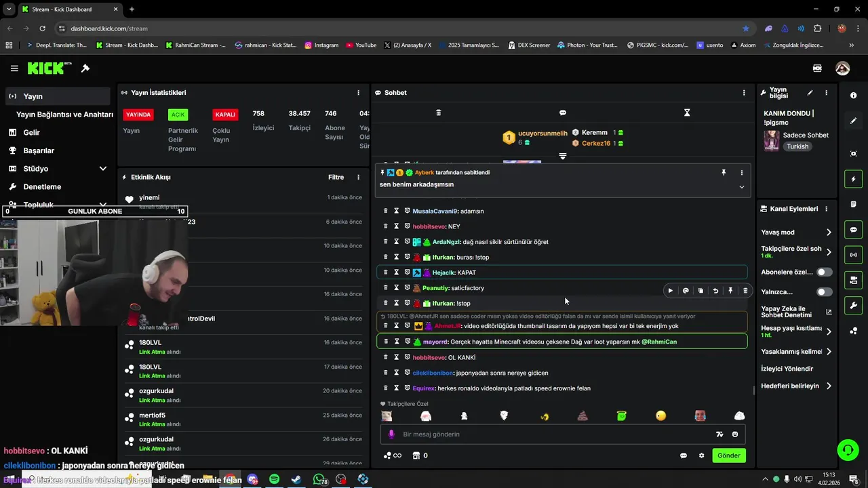Viewport: 868px width, 488px height.
Task: Open ucuyorsunmelih's profile in leaderboard
Action: tap(542, 134)
